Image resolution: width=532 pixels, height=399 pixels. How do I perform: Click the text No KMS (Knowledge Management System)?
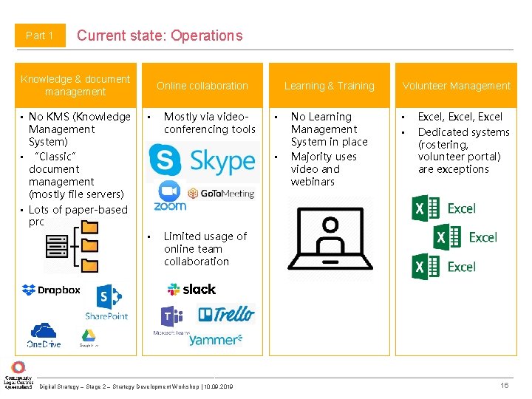click(80, 129)
